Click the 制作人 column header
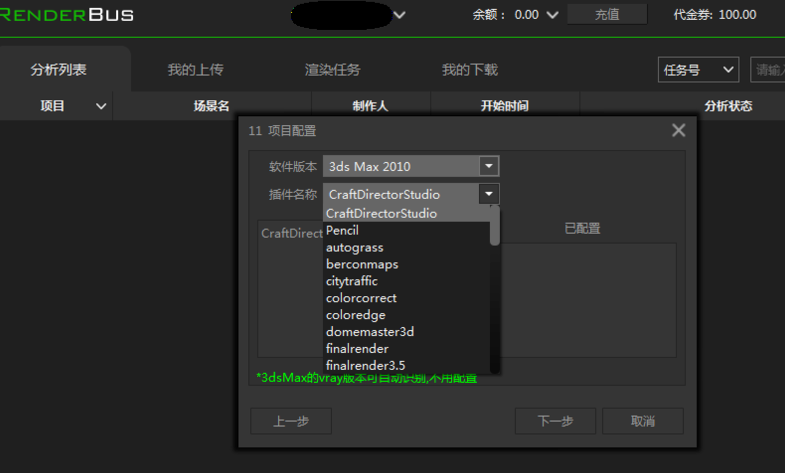The width and height of the screenshot is (785, 473). pos(370,106)
